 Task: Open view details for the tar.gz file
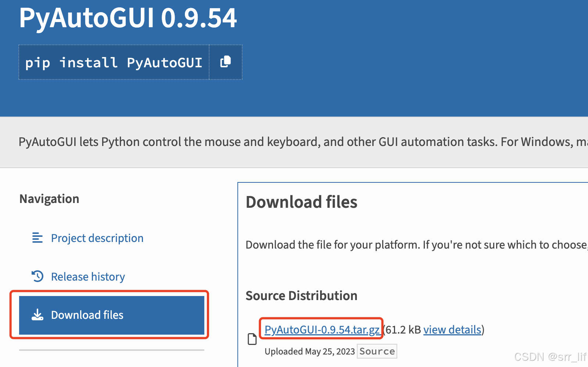click(x=452, y=329)
